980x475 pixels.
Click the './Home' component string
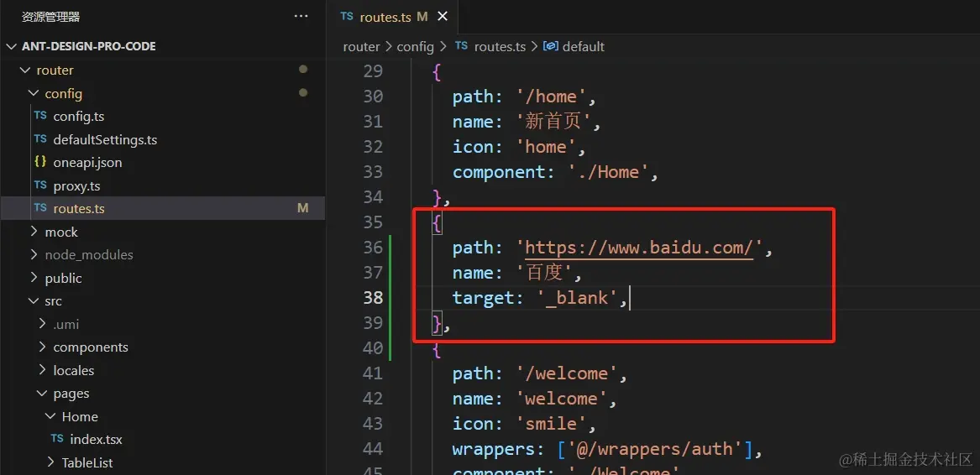tap(610, 173)
